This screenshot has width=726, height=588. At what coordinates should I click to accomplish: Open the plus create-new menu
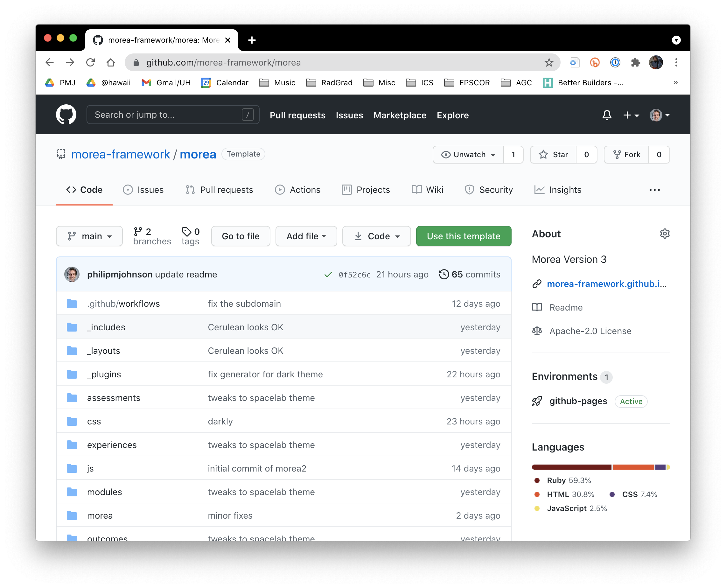631,115
